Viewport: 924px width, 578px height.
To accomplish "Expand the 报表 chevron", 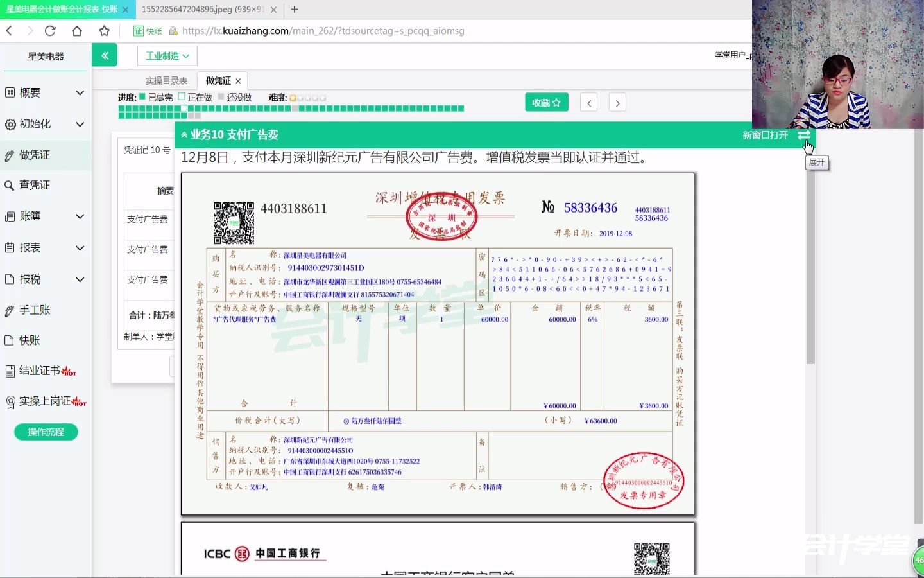I will click(80, 248).
